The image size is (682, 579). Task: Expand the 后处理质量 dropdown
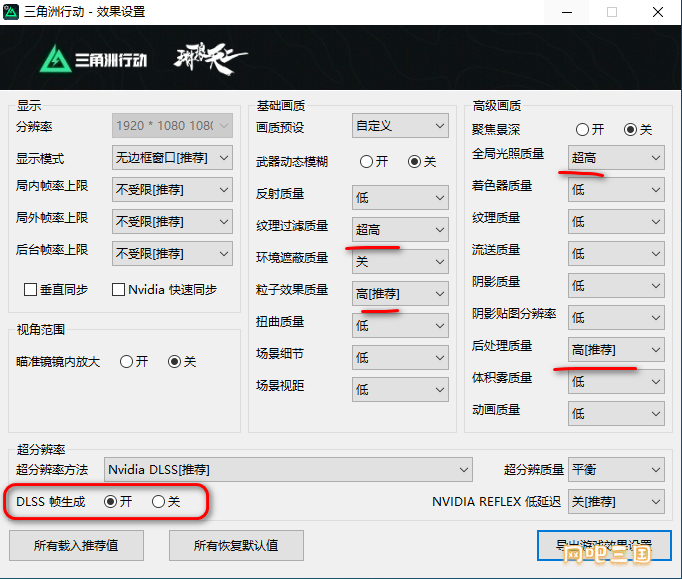coord(616,350)
